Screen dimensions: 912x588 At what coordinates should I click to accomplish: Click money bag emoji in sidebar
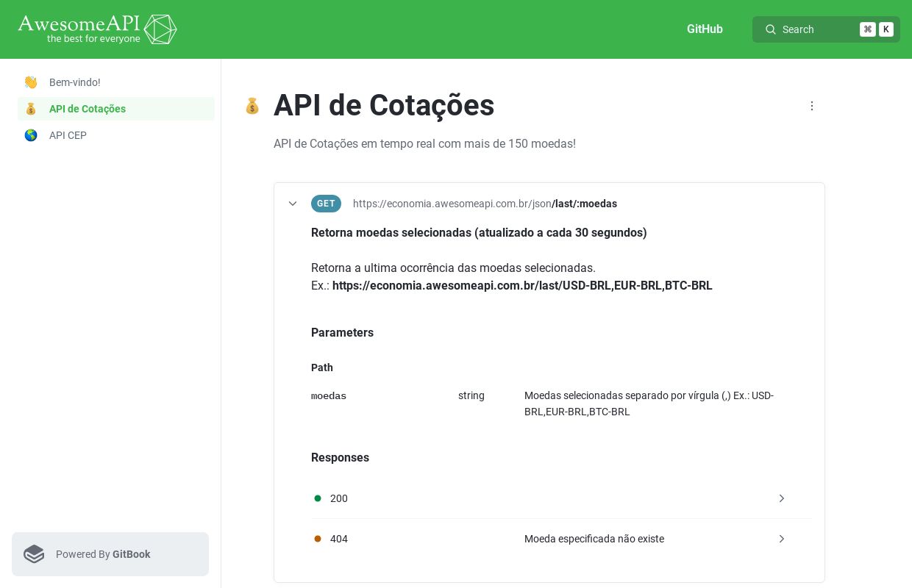click(x=31, y=109)
